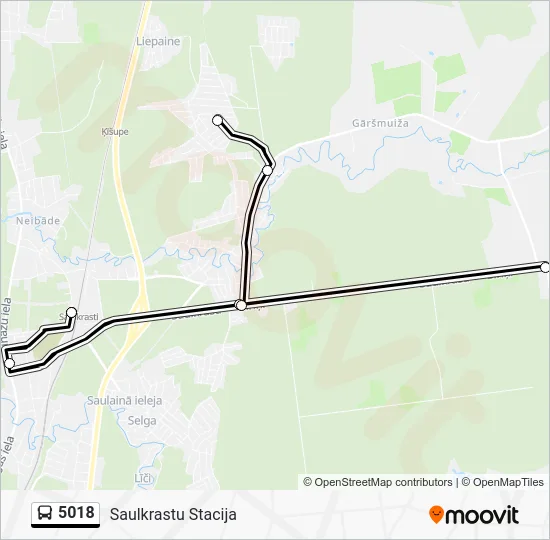
Task: Click the Moovit logo pin icon
Action: 436,515
